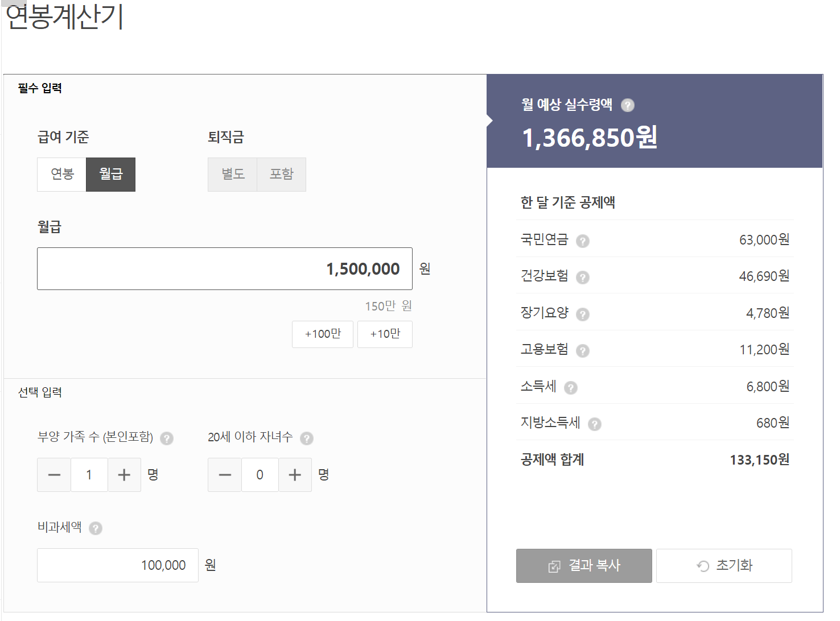Click the 월급 amount input field

pos(225,269)
